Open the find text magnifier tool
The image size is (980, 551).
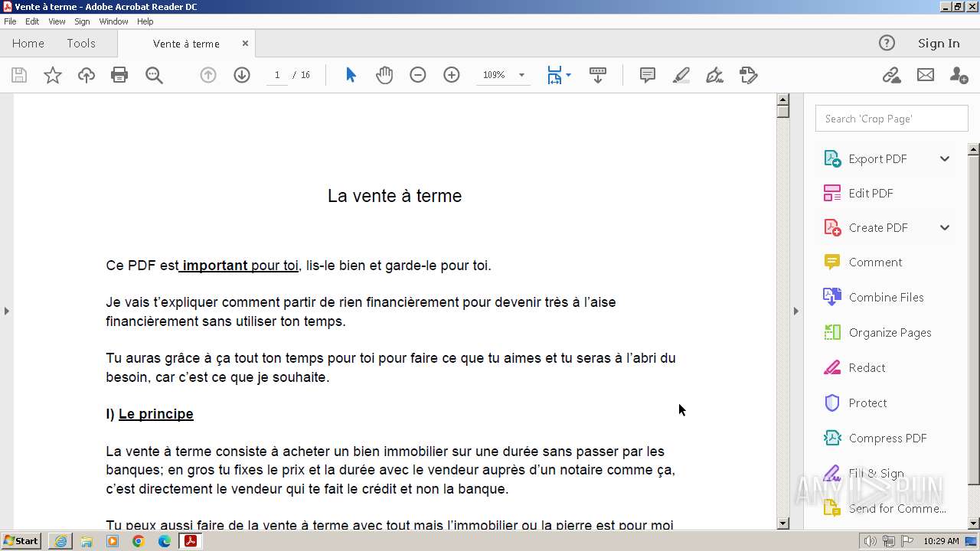coord(154,75)
